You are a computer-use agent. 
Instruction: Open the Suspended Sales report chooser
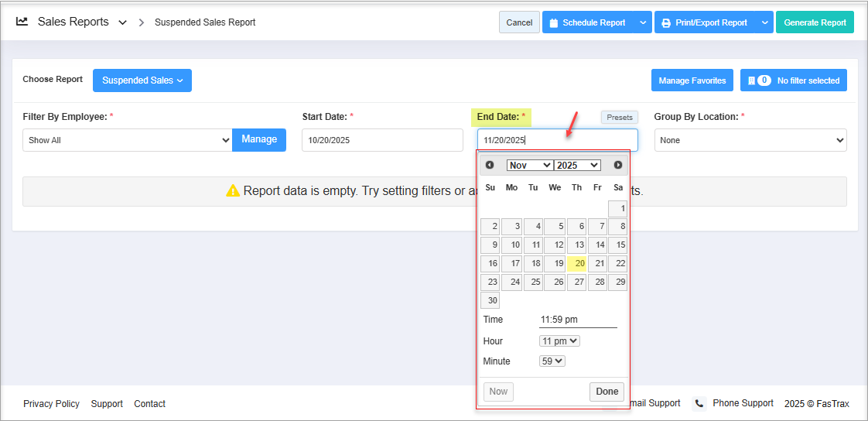(142, 80)
